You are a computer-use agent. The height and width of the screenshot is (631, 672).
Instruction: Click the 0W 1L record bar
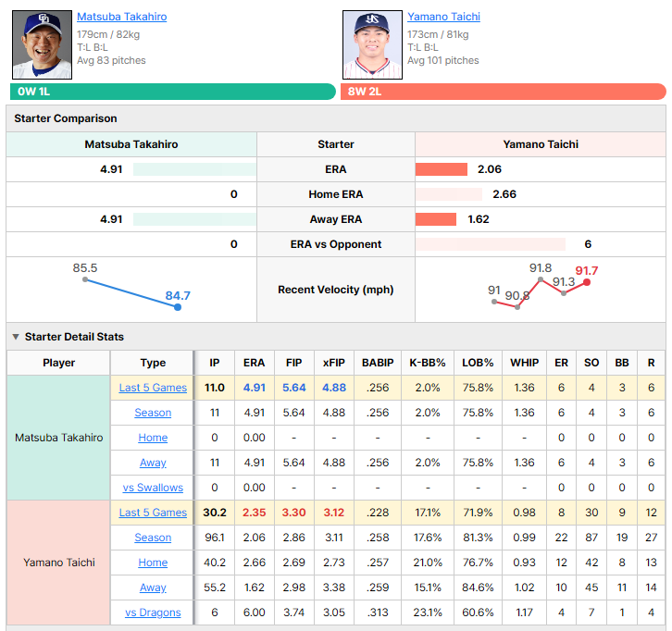[173, 92]
